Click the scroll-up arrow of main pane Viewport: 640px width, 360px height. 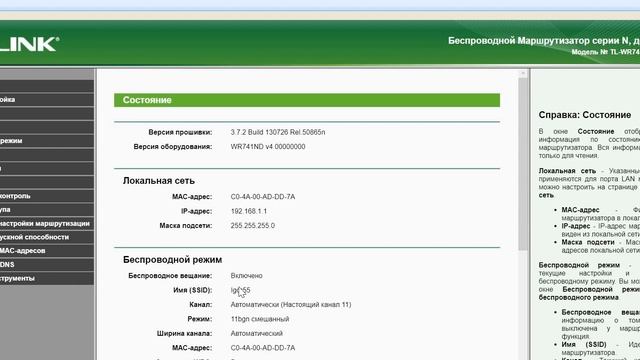(x=522, y=73)
